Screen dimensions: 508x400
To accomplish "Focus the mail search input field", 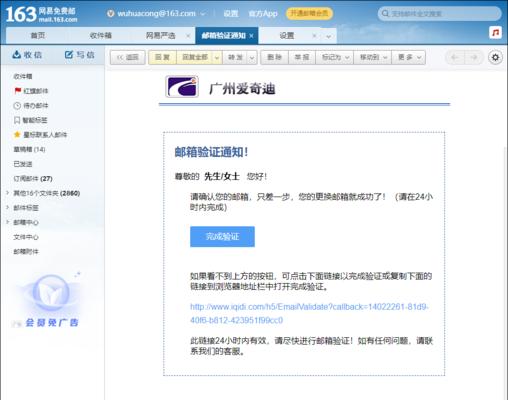I will (x=443, y=14).
